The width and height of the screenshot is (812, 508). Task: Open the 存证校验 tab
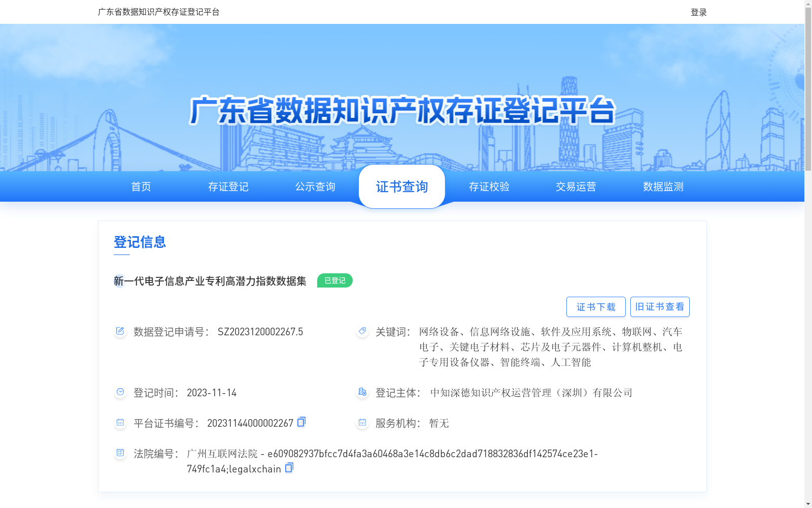[489, 186]
